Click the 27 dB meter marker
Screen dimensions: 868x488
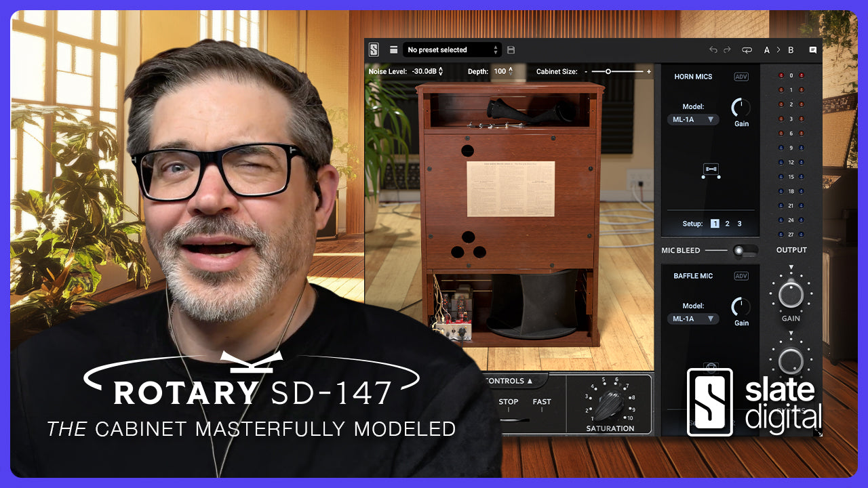coord(791,235)
